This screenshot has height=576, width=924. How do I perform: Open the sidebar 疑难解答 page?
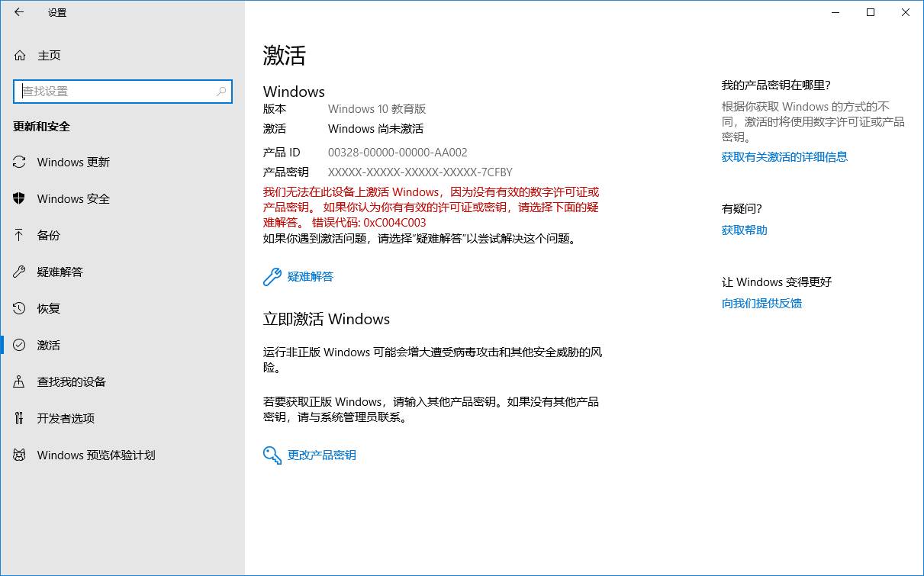[122, 272]
